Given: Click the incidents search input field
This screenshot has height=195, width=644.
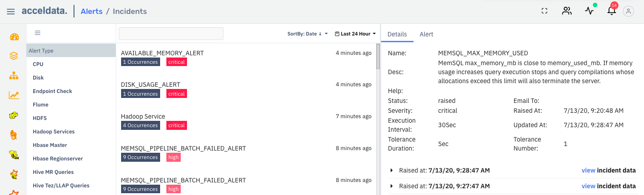Looking at the screenshot, I should (x=171, y=34).
